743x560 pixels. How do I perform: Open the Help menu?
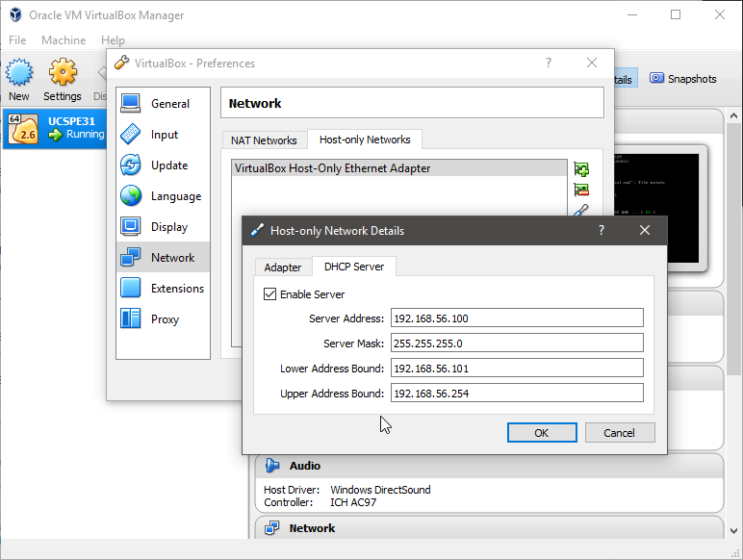[x=113, y=40]
